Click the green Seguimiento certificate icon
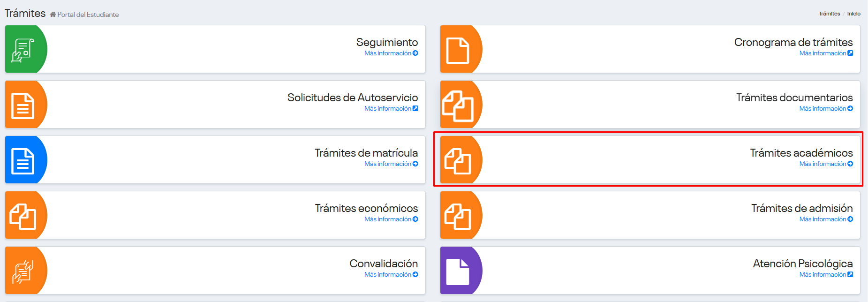868x302 pixels. point(23,50)
